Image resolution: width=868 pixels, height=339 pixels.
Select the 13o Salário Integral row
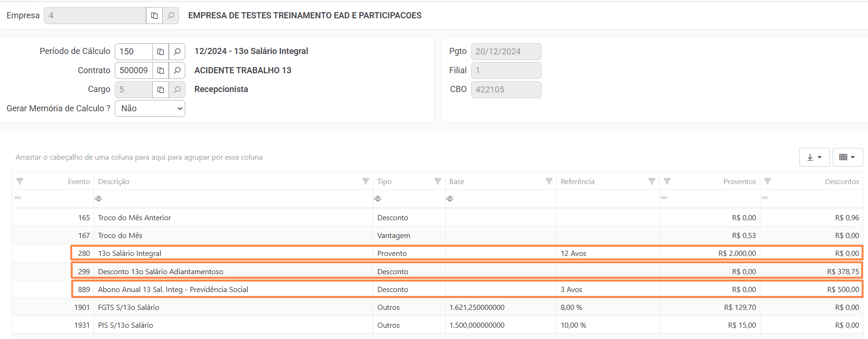235,254
